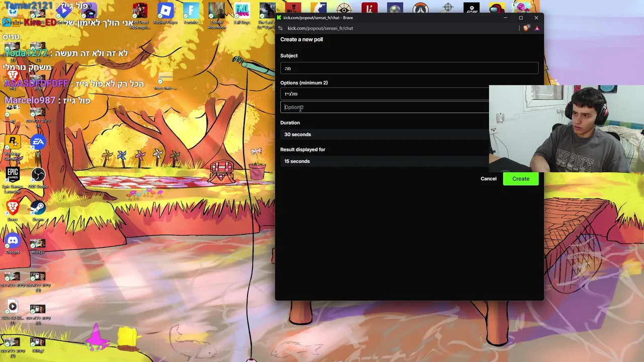The height and width of the screenshot is (362, 644).
Task: Cancel the new poll dialog
Action: (x=489, y=179)
